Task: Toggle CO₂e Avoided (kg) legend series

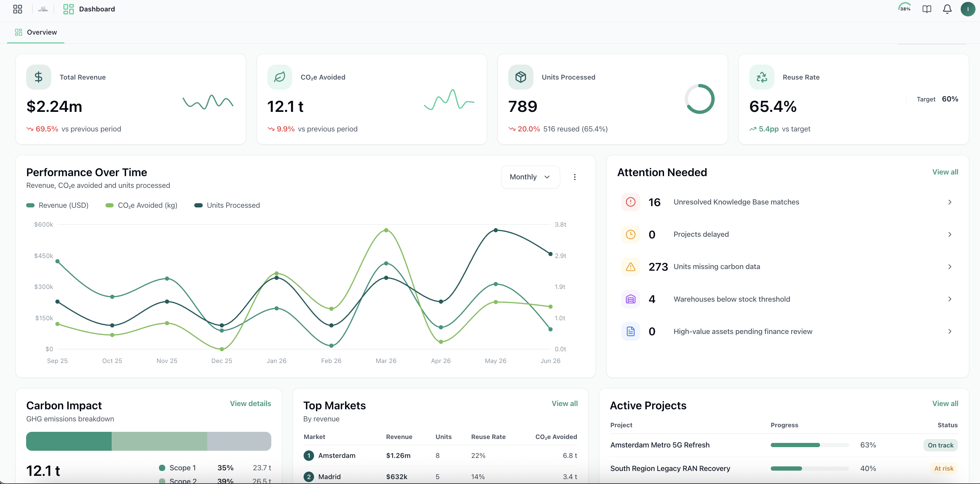Action: click(x=141, y=205)
